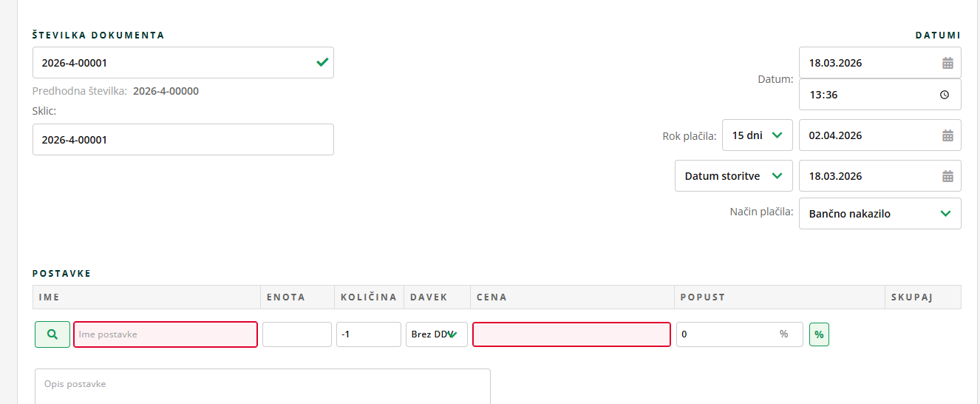Click the discount (Popust) value field
The width and height of the screenshot is (980, 404).
(724, 334)
